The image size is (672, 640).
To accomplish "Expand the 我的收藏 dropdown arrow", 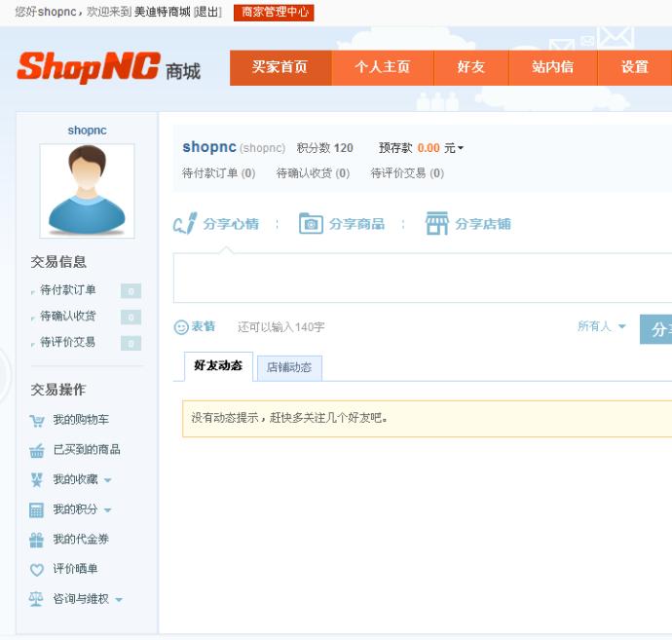I will 108,480.
